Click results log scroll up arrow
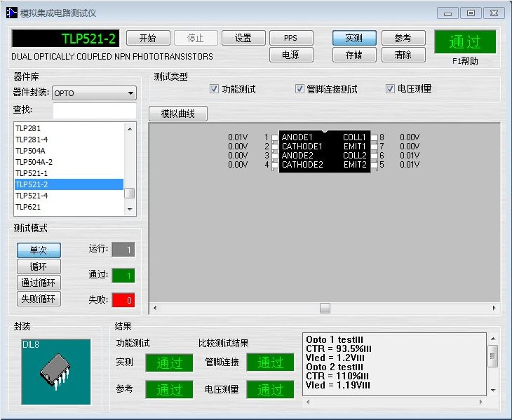Image resolution: width=512 pixels, height=420 pixels. pyautogui.click(x=493, y=339)
